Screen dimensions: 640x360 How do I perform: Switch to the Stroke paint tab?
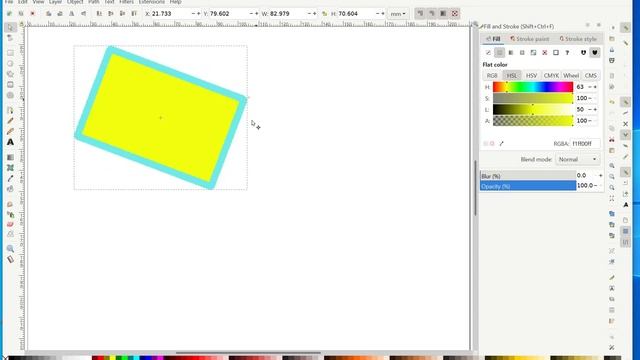pos(530,39)
